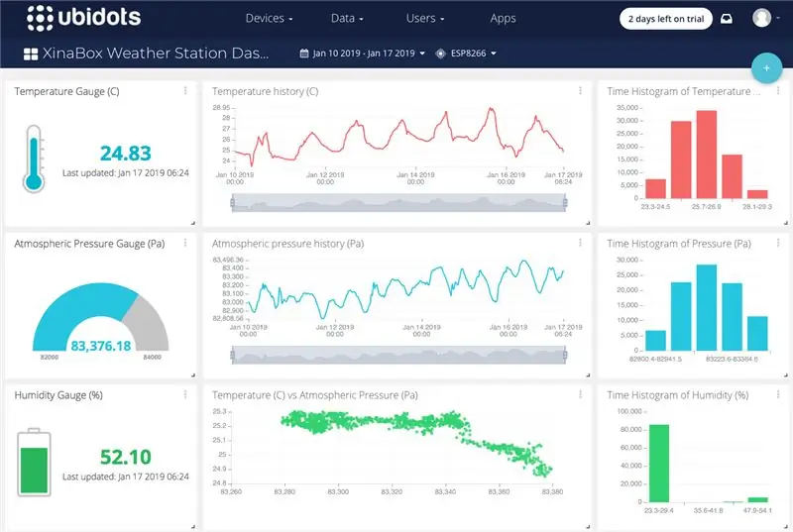
Task: Click the tallest blue bar in pressure histogram
Action: (707, 307)
